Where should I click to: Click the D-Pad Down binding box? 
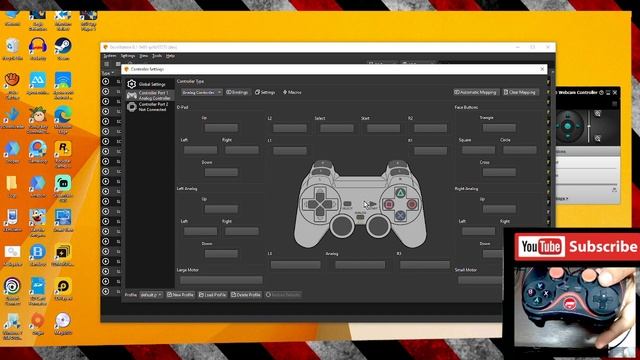[221, 172]
